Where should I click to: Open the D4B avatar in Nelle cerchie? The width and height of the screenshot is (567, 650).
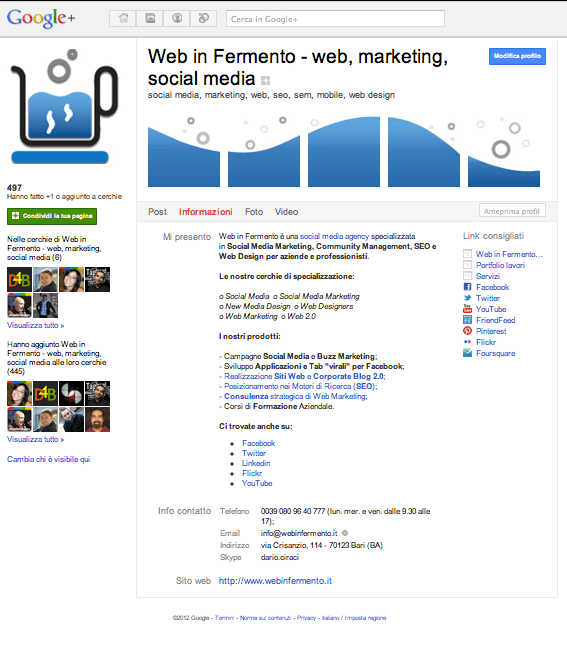(19, 279)
